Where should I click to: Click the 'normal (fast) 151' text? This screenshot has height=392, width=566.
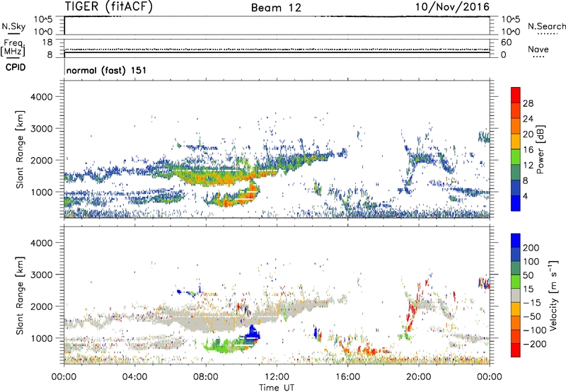[107, 70]
